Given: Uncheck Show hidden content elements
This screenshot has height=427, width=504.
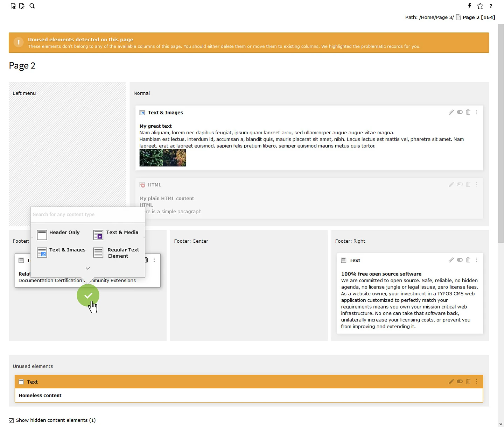Looking at the screenshot, I should (x=11, y=420).
